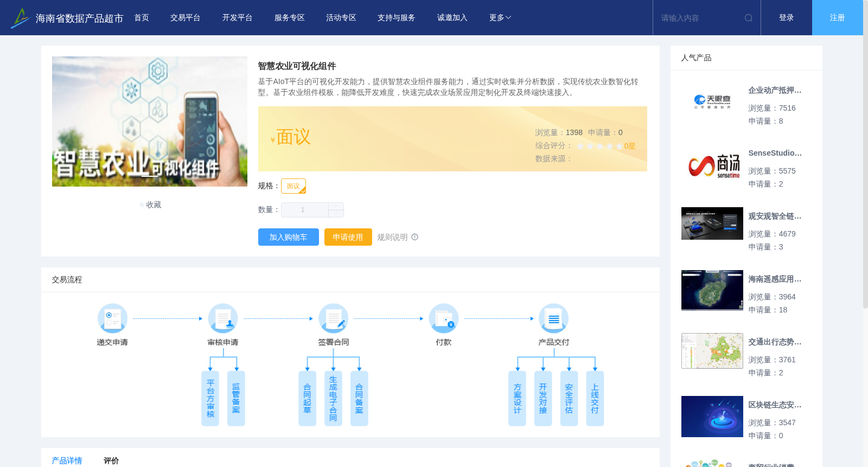Click the 方案设计 sub-step box
Screen dimensions: 868x467
click(x=517, y=399)
